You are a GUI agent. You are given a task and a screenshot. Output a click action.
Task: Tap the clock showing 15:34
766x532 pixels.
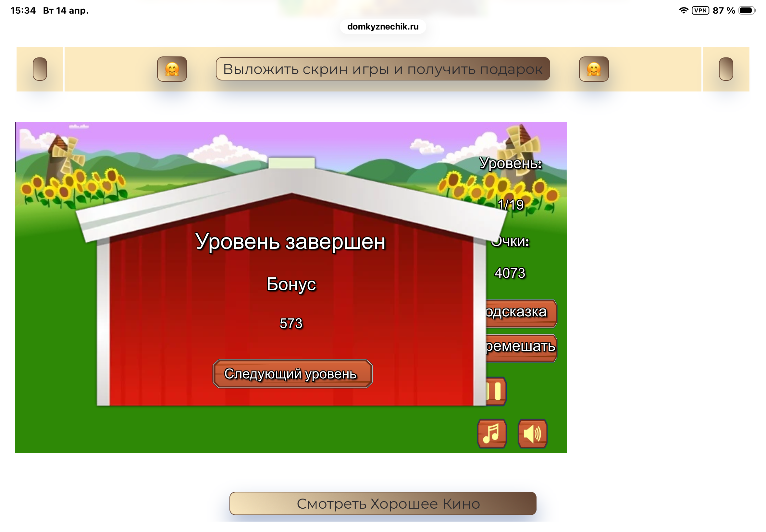point(23,10)
